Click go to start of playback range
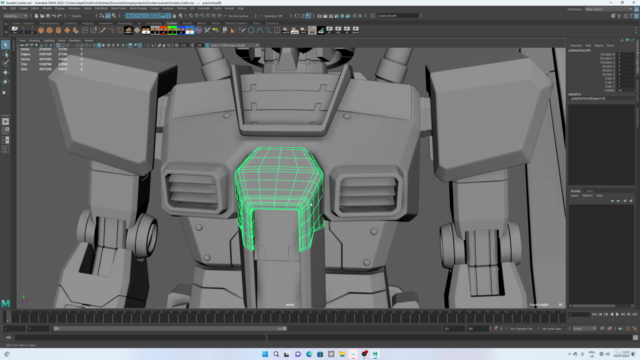 click(594, 314)
